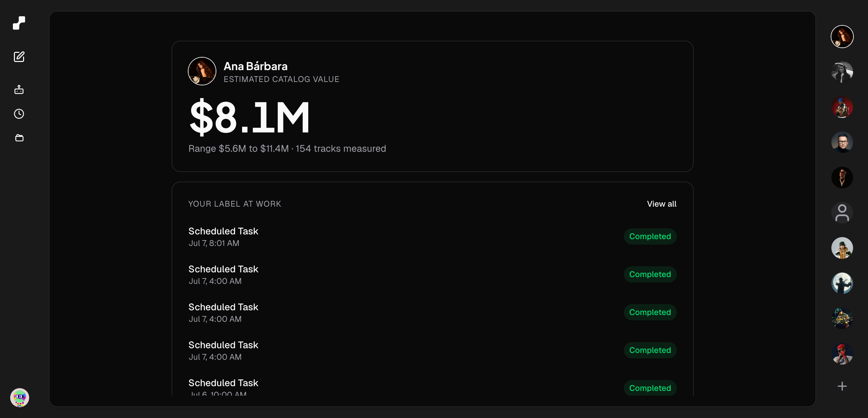Click the $8.1M catalog value

coord(250,117)
